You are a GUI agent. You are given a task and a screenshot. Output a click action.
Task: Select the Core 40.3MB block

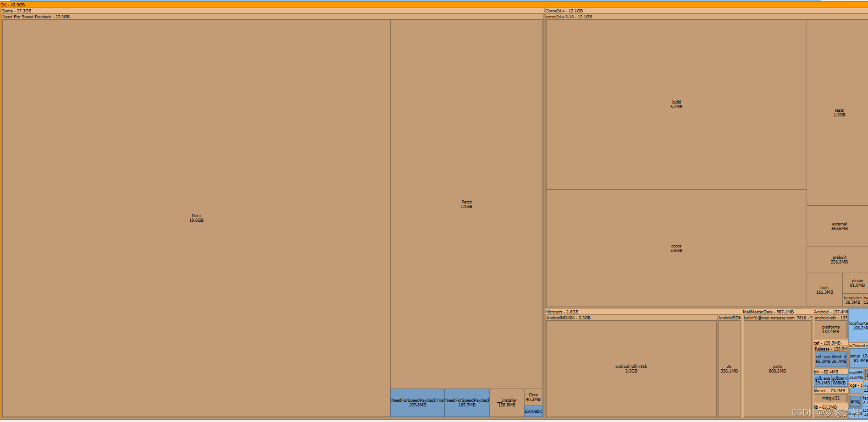click(533, 397)
